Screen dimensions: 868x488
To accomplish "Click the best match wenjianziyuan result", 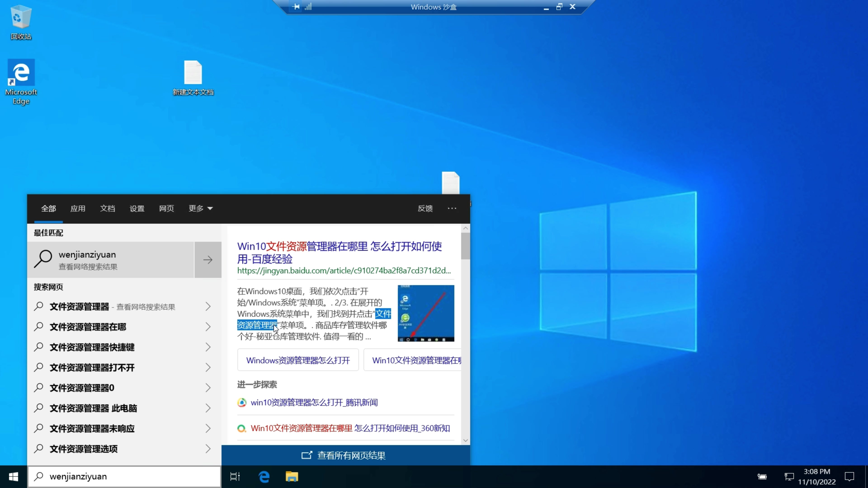I will 111,260.
